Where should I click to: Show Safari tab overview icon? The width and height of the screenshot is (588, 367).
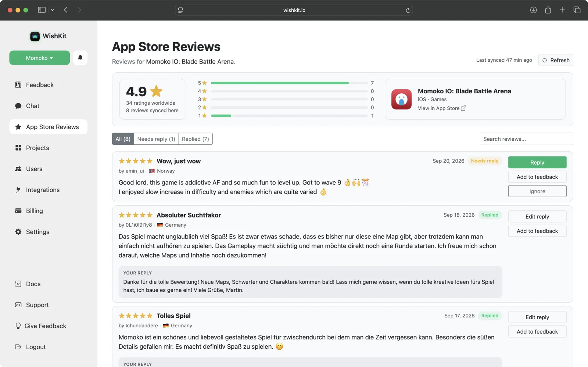(577, 10)
